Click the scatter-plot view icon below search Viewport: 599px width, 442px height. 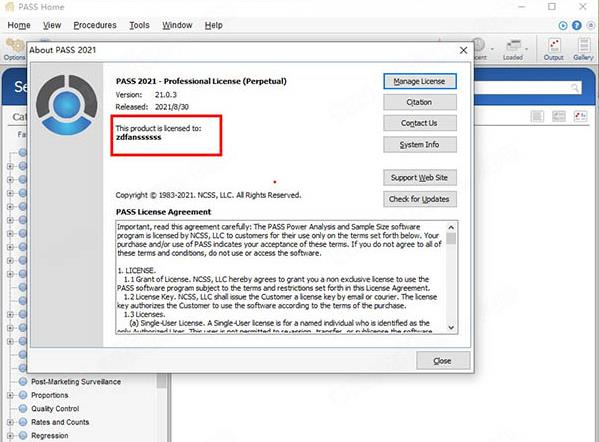pyautogui.click(x=580, y=116)
